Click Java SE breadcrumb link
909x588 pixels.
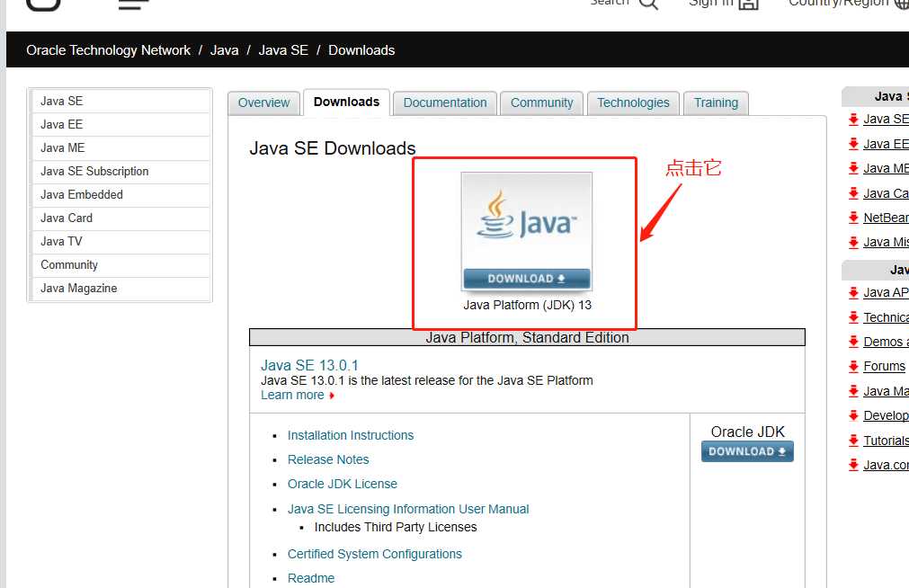[x=283, y=50]
